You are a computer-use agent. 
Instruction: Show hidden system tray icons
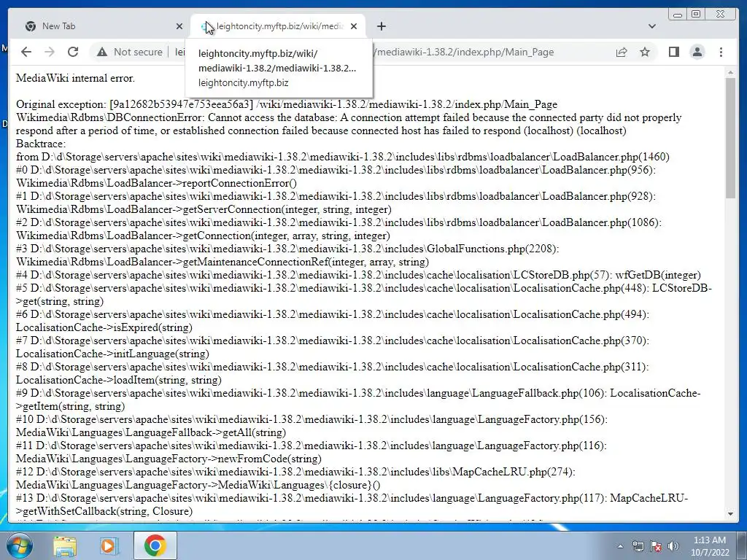(620, 546)
